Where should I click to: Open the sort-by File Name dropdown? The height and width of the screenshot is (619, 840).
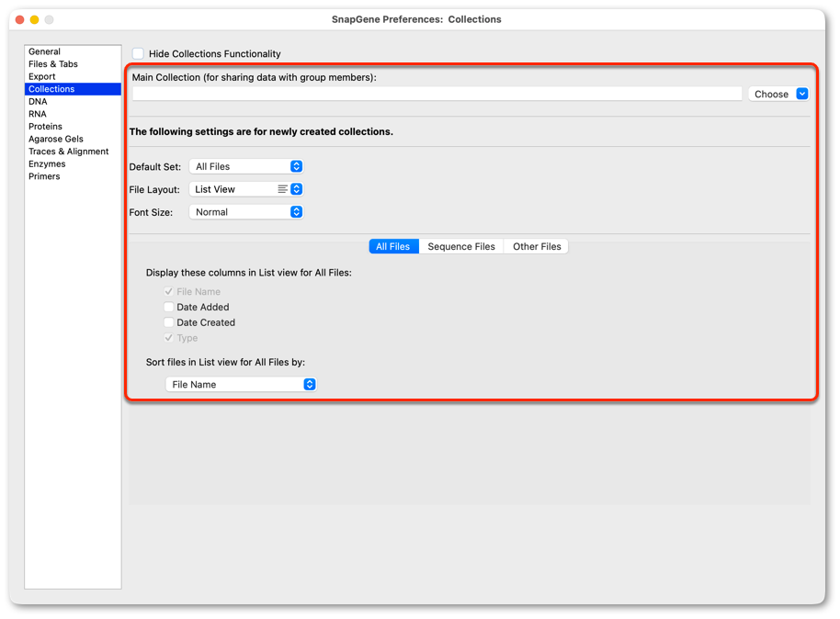[x=241, y=385]
